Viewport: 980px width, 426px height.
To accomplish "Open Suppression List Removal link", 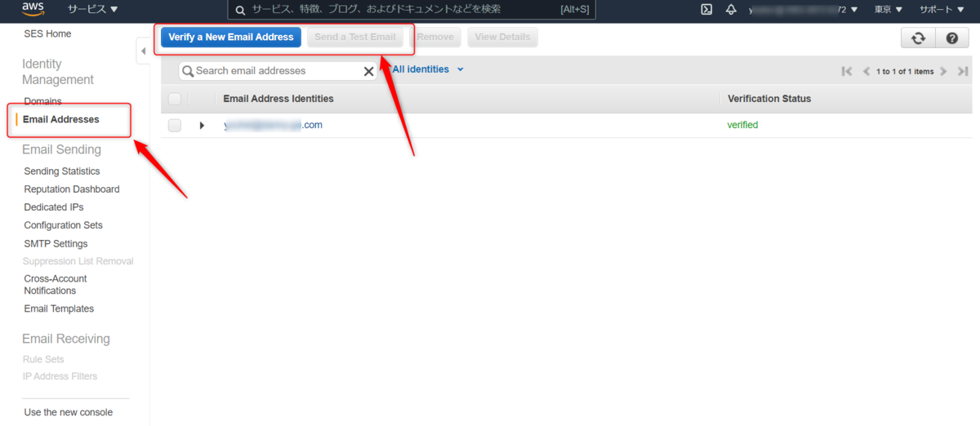I will click(78, 261).
